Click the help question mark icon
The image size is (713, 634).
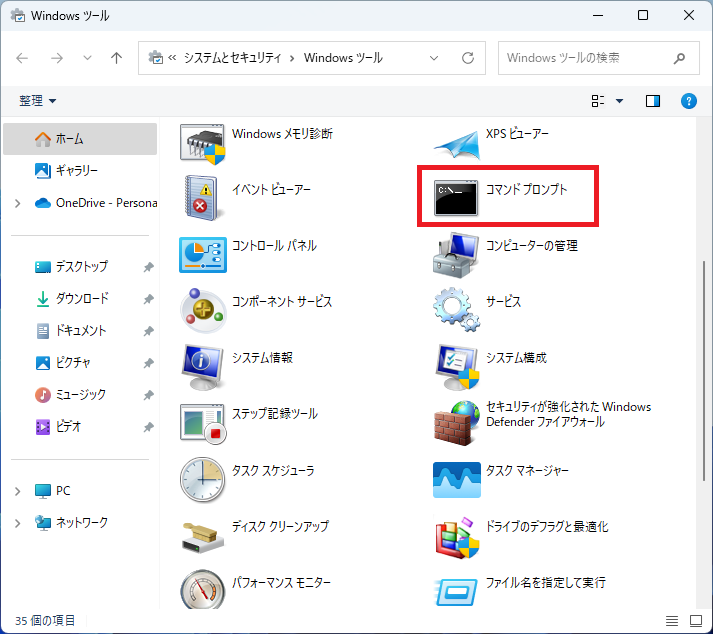[688, 101]
